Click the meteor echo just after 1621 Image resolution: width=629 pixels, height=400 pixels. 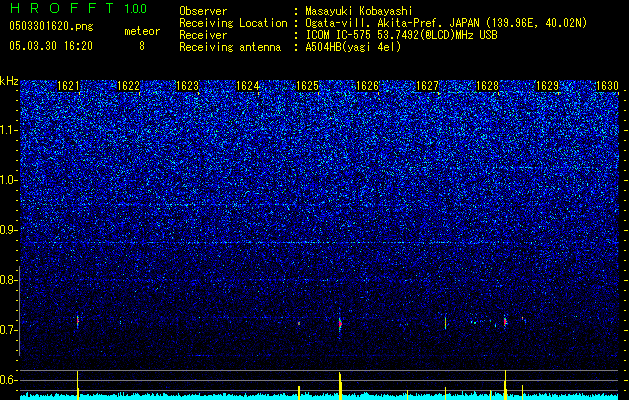pyautogui.click(x=78, y=321)
